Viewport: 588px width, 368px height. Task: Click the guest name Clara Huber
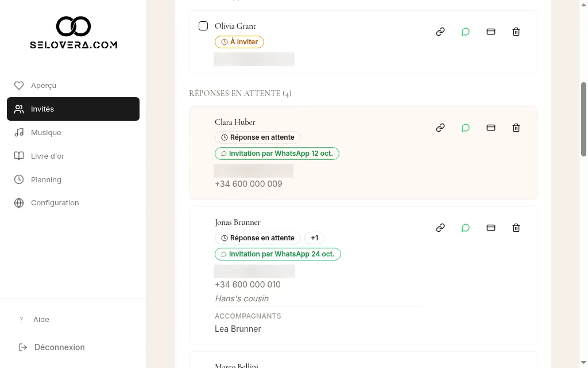pos(235,122)
